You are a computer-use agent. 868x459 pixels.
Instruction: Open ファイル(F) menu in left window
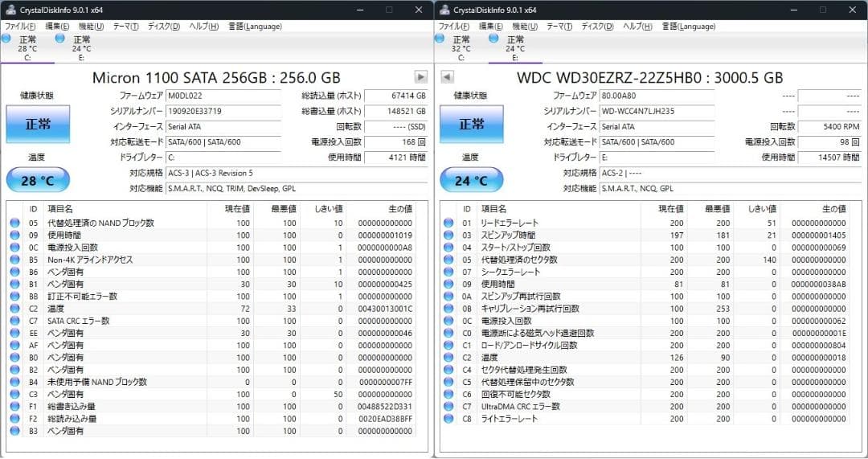click(x=20, y=27)
